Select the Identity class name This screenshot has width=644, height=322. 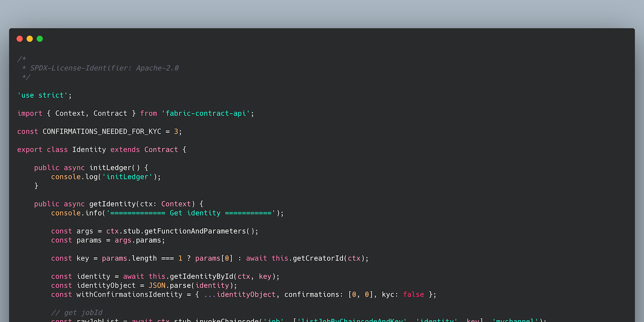tap(89, 149)
